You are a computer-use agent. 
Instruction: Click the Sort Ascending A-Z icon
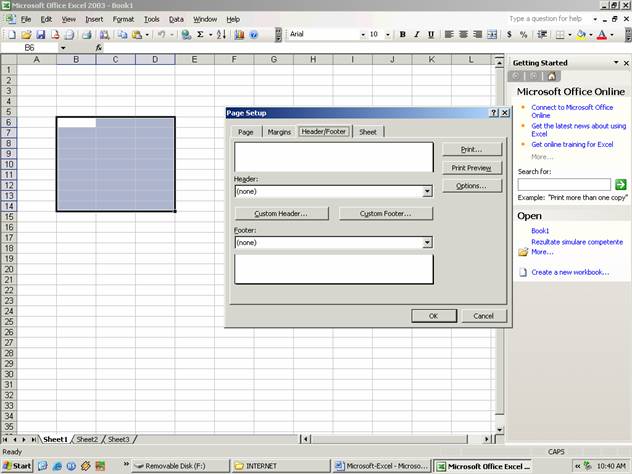[x=221, y=35]
